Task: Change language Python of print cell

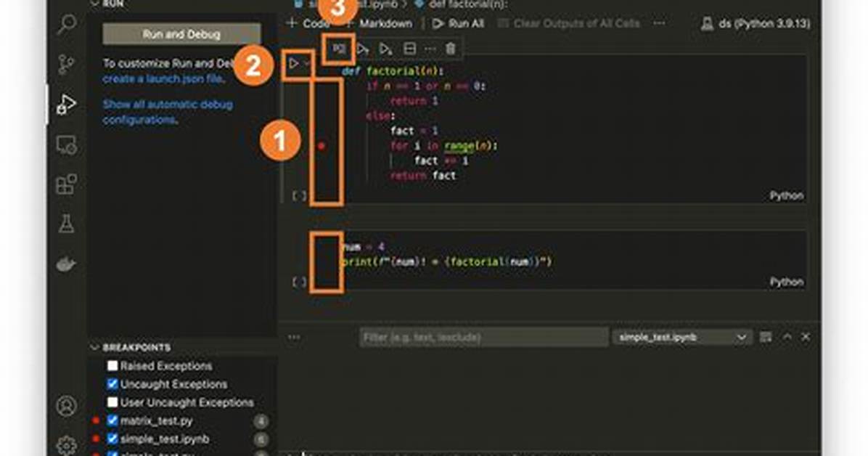Action: pyautogui.click(x=786, y=282)
